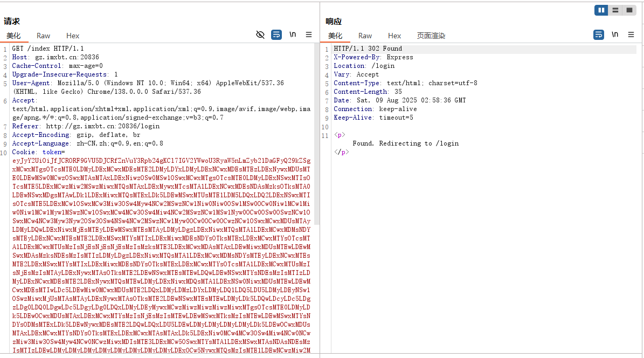This screenshot has height=358, width=644.
Task: Toggle hidden characters eye icon in request
Action: click(260, 35)
